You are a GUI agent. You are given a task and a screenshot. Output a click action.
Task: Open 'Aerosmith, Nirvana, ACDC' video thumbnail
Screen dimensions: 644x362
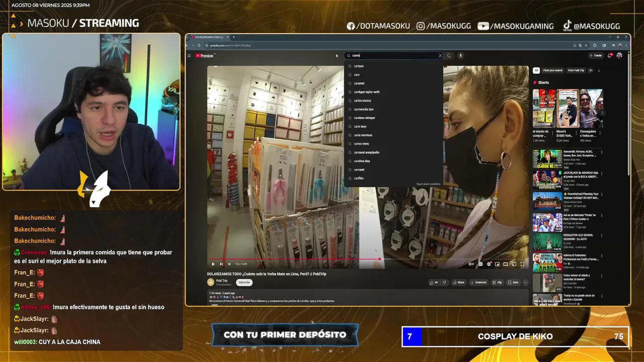pyautogui.click(x=547, y=158)
